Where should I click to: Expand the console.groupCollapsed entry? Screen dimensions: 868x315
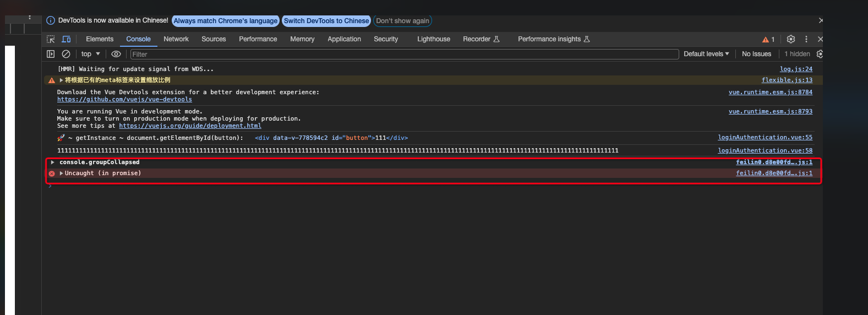[52, 162]
